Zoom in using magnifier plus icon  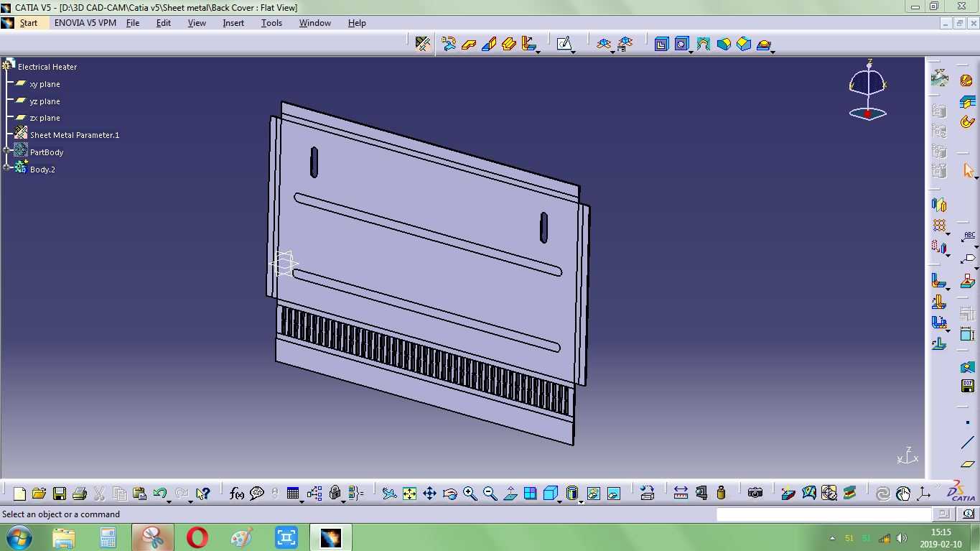point(470,494)
